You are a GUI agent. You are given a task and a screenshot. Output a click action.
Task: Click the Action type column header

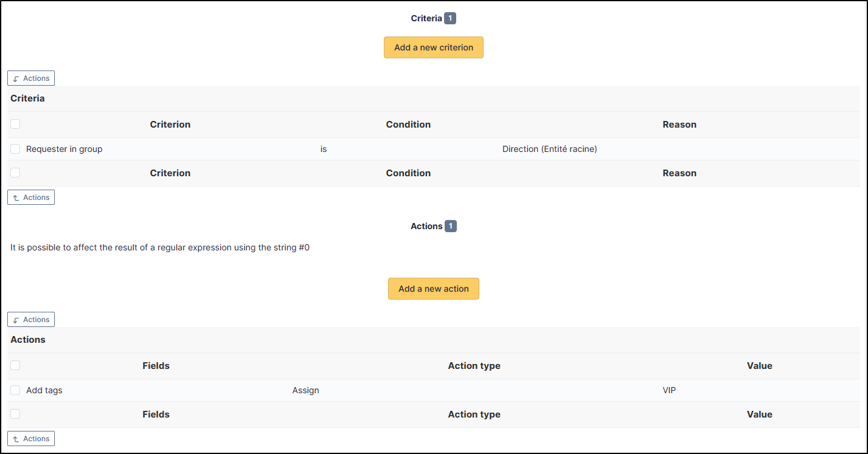pyautogui.click(x=474, y=365)
